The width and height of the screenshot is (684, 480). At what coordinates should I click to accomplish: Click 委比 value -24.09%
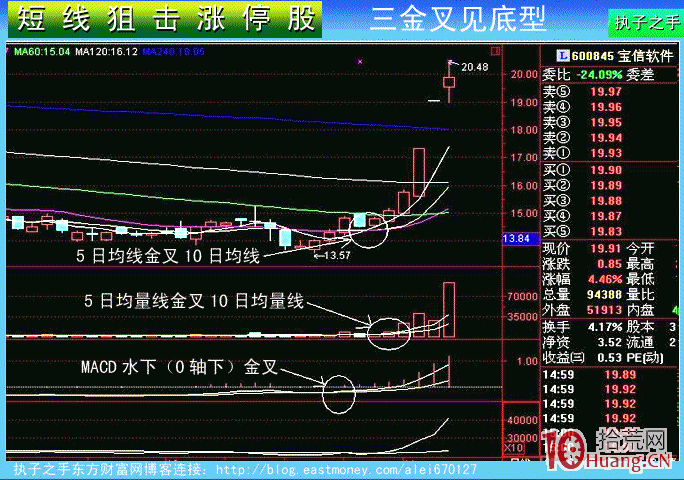pos(599,75)
